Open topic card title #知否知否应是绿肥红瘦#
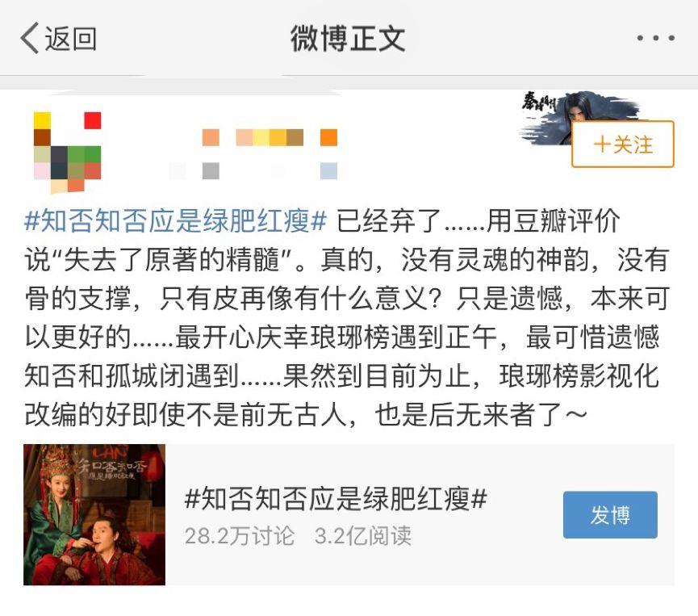 coord(336,498)
